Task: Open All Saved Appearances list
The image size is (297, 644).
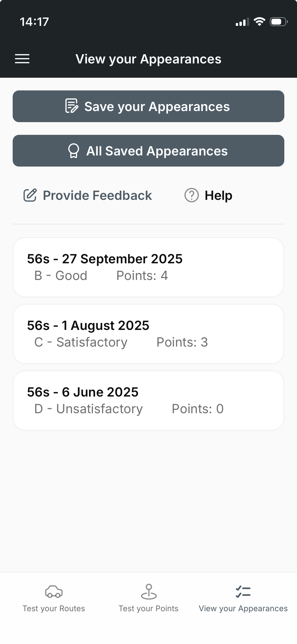Action: tap(148, 151)
